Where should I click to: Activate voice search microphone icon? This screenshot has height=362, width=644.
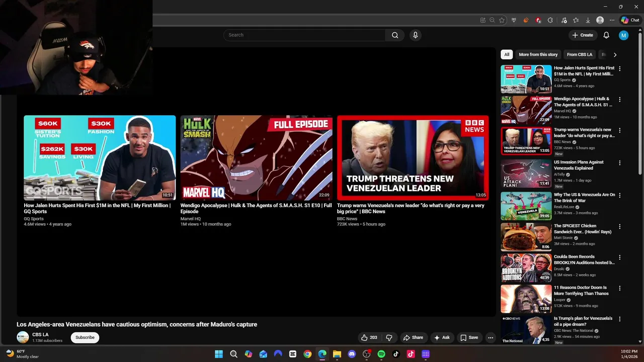415,35
